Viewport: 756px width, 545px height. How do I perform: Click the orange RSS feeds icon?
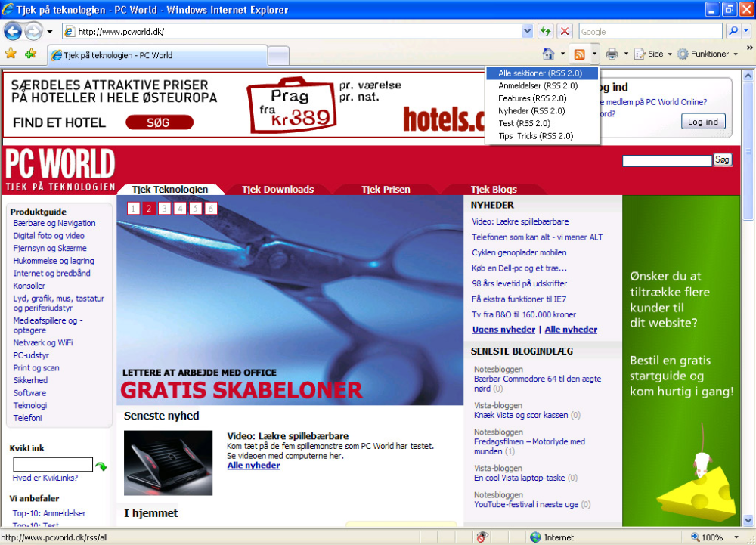click(580, 54)
